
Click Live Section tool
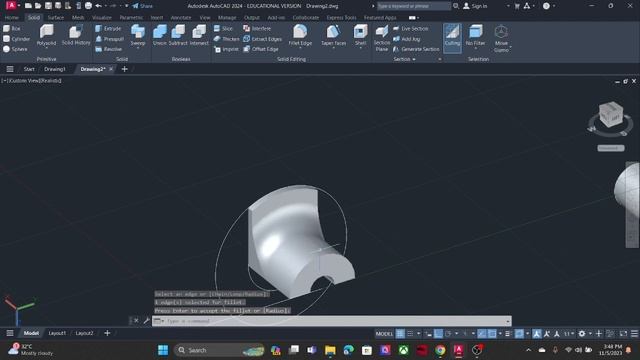tap(411, 29)
